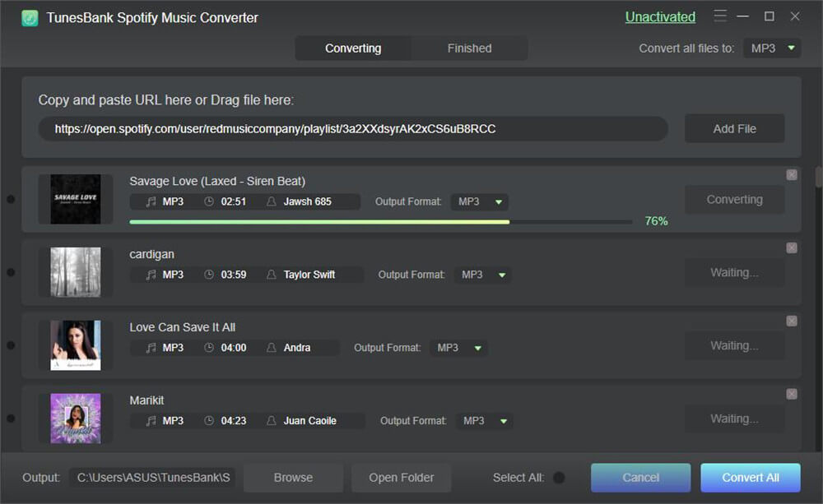Click artist icon next to Juan Caoile

click(272, 421)
